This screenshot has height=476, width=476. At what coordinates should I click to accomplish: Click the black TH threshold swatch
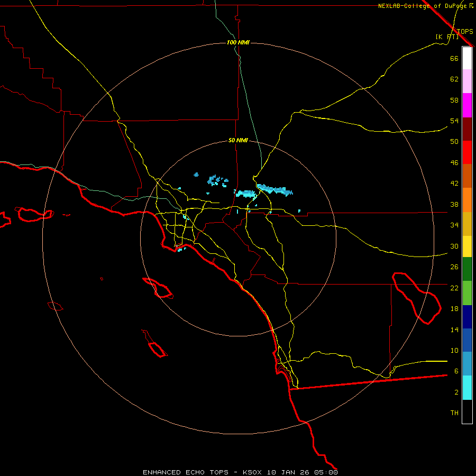point(467,411)
